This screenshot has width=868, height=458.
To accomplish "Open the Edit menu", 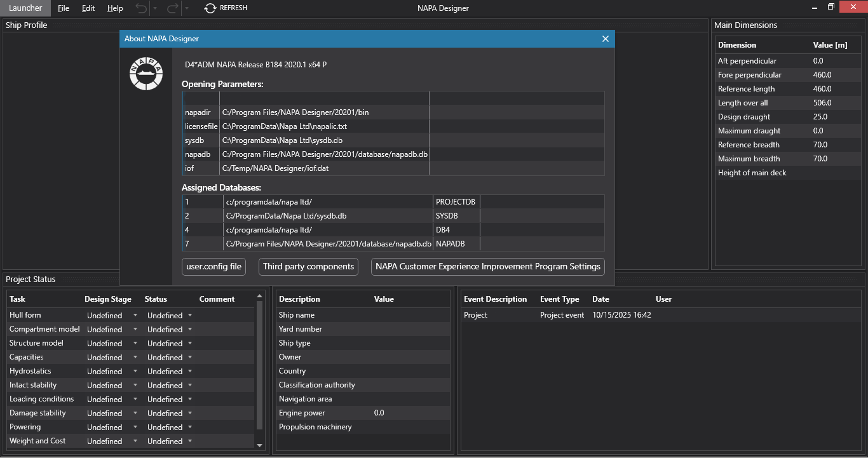I will click(88, 8).
